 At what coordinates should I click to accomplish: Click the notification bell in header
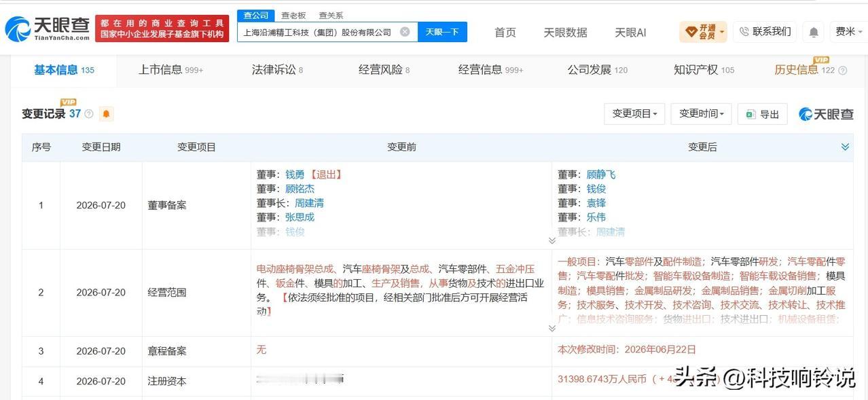click(x=813, y=32)
